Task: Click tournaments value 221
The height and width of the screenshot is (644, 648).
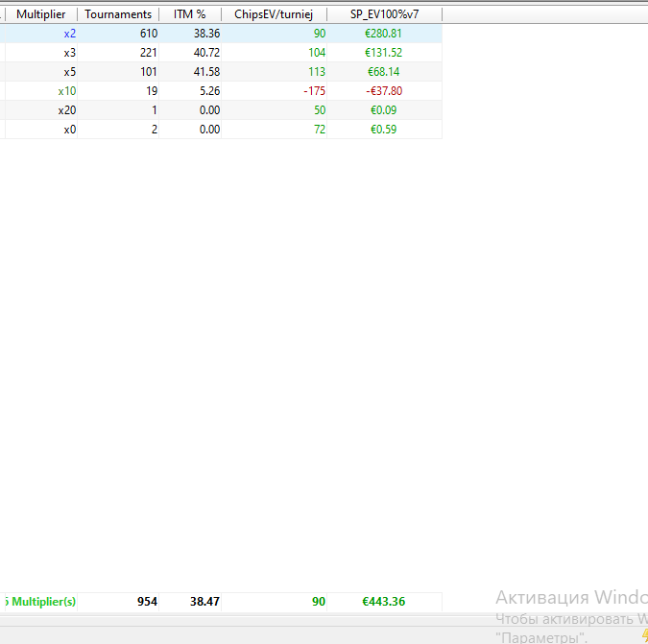Action: [x=149, y=53]
